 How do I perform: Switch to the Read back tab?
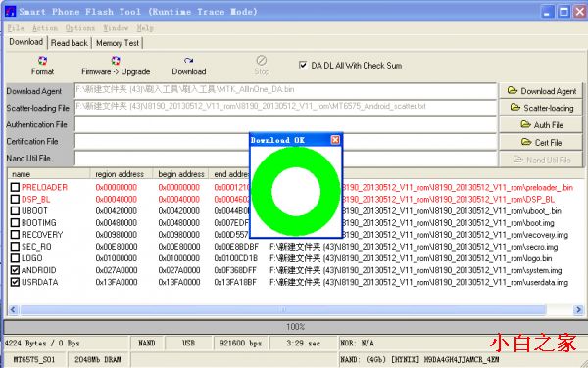click(x=70, y=43)
